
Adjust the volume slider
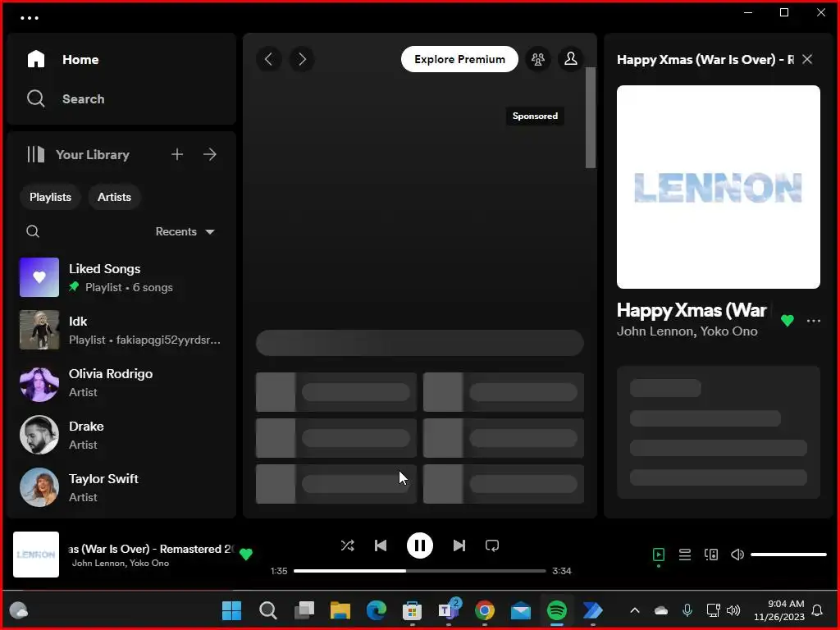(788, 555)
